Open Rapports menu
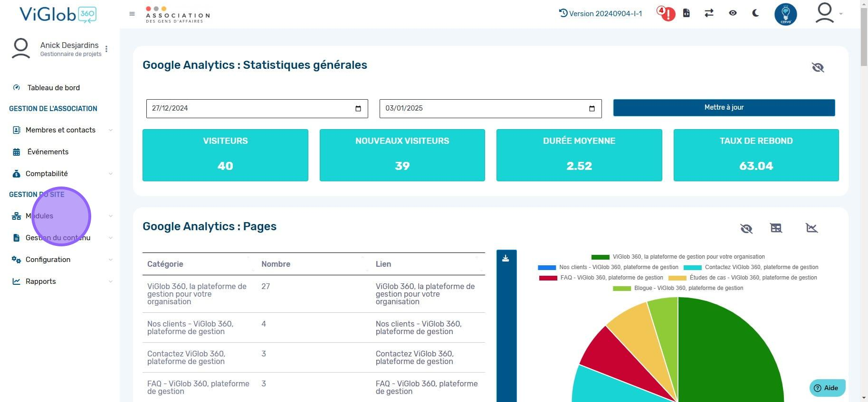The image size is (868, 402). (41, 281)
